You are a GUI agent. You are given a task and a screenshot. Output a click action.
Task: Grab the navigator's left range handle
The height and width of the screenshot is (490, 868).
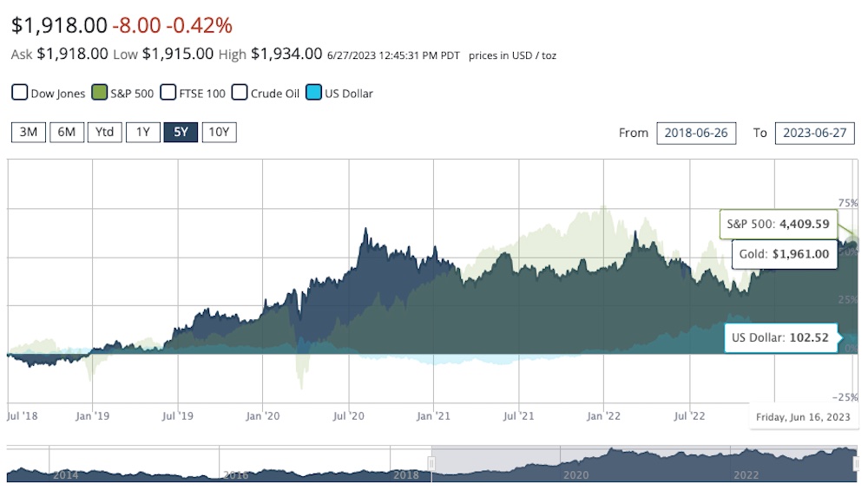431,463
